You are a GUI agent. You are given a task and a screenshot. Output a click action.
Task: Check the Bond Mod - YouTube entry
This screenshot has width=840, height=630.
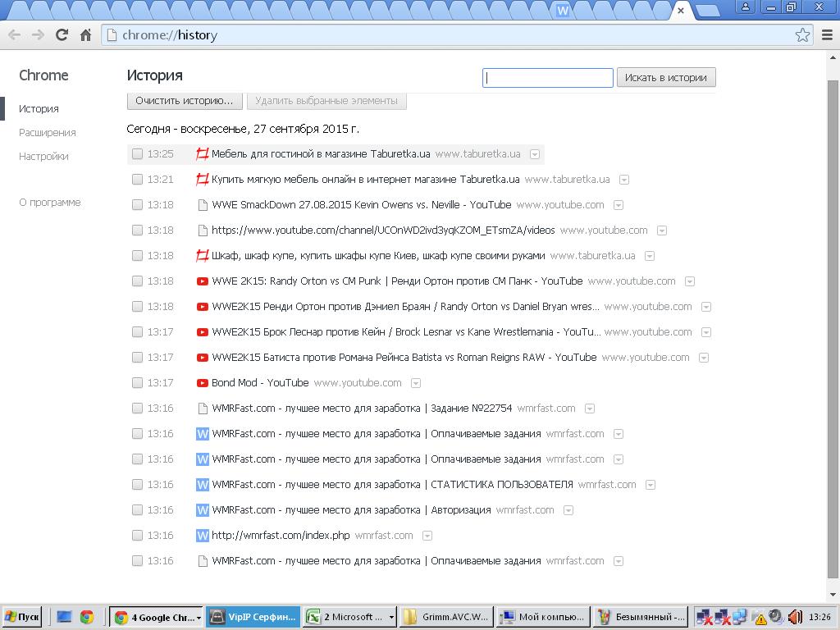pyautogui.click(x=137, y=383)
